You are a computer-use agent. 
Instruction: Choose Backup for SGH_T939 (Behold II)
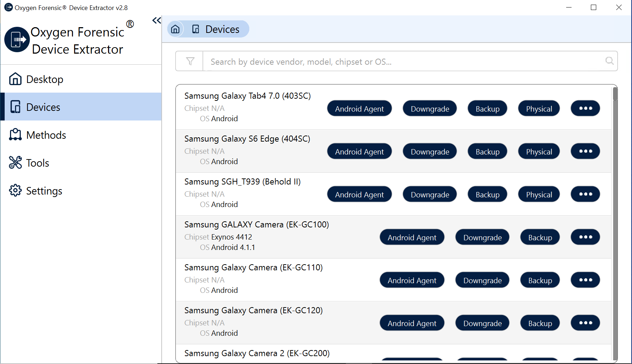pos(488,194)
